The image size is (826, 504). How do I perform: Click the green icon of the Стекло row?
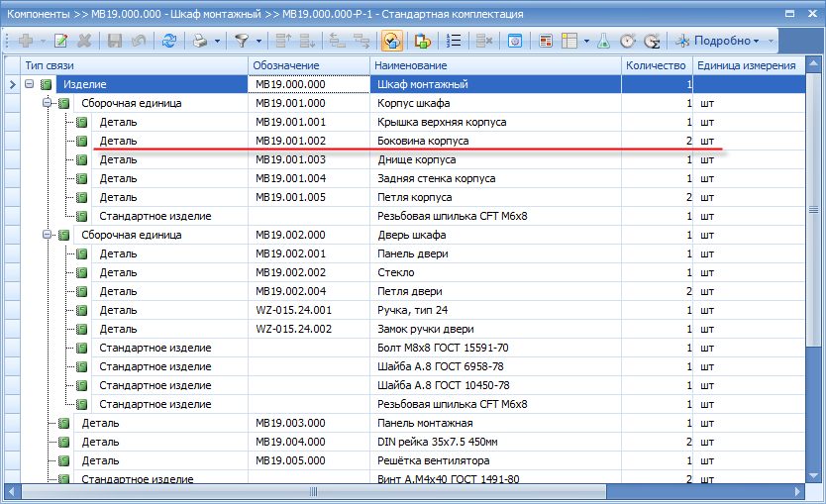(81, 272)
